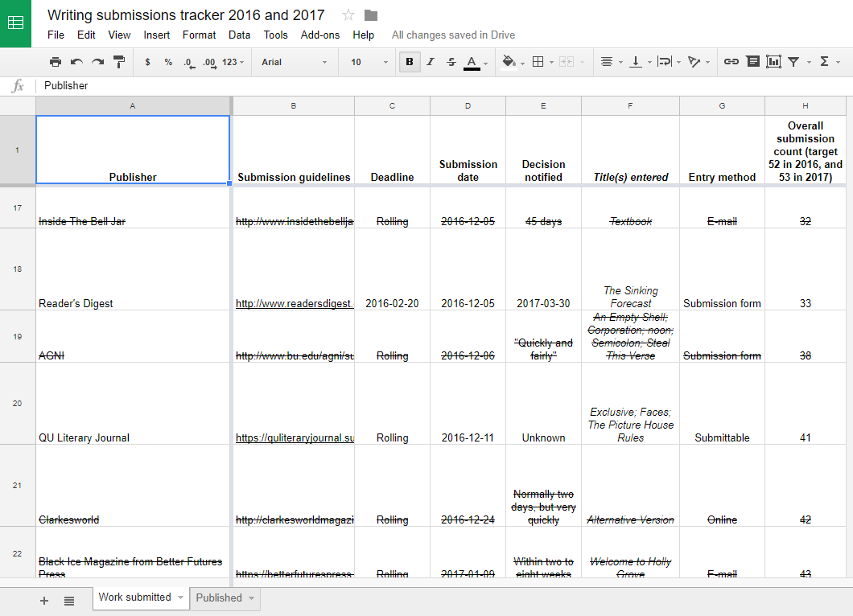Open the all sheets list
This screenshot has width=853, height=616.
point(69,601)
